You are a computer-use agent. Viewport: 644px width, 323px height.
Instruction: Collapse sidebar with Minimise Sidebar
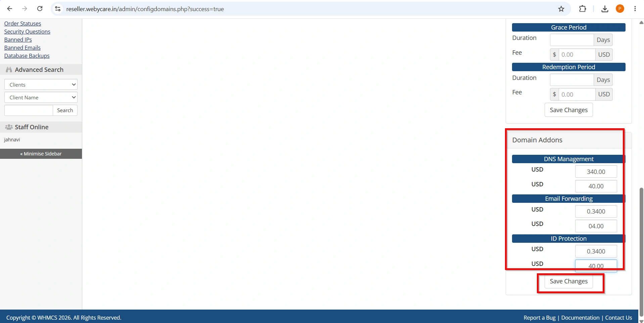coord(41,154)
